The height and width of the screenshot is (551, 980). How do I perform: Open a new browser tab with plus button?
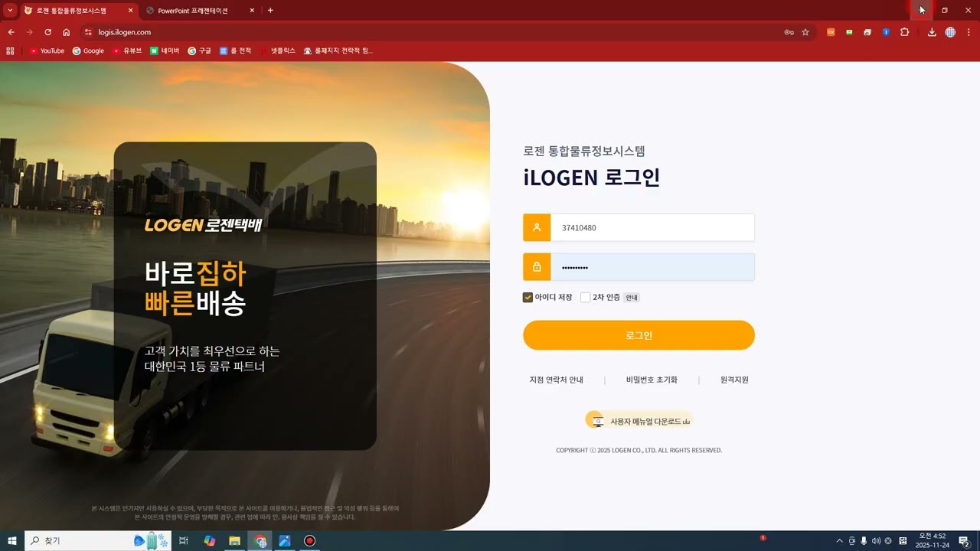click(x=270, y=11)
